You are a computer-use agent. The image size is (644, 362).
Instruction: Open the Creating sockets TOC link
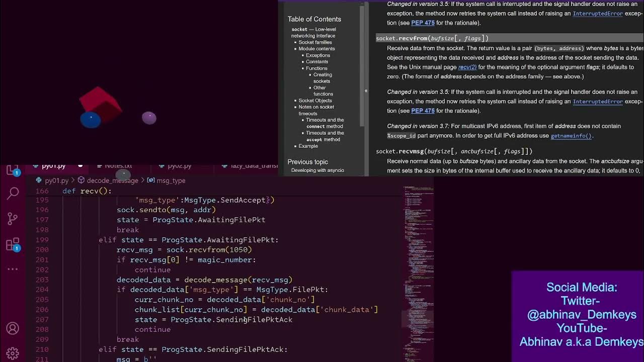(323, 78)
